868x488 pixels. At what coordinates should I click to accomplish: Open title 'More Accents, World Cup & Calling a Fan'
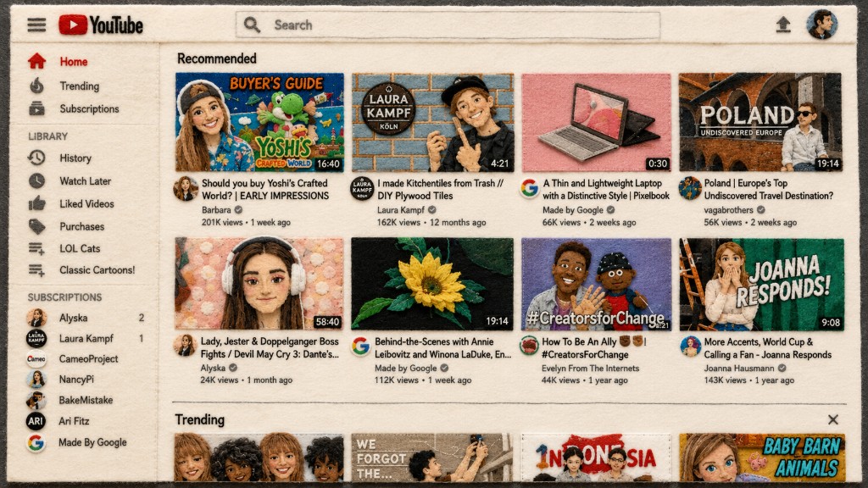click(x=768, y=348)
